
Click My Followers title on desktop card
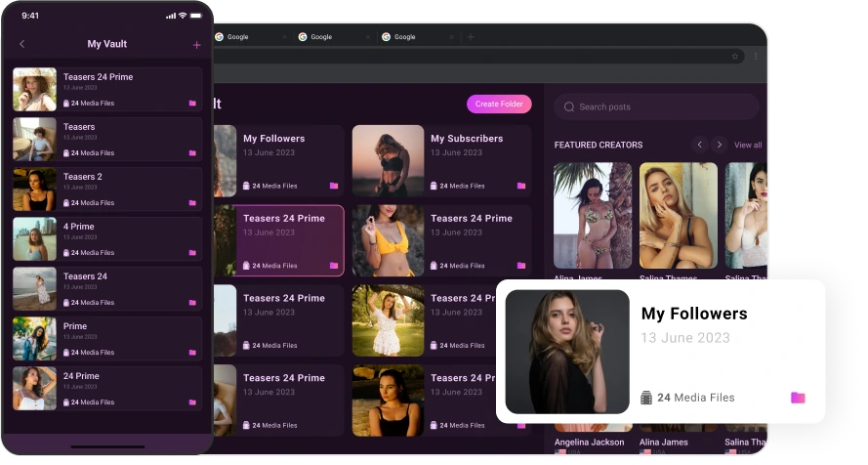[274, 139]
